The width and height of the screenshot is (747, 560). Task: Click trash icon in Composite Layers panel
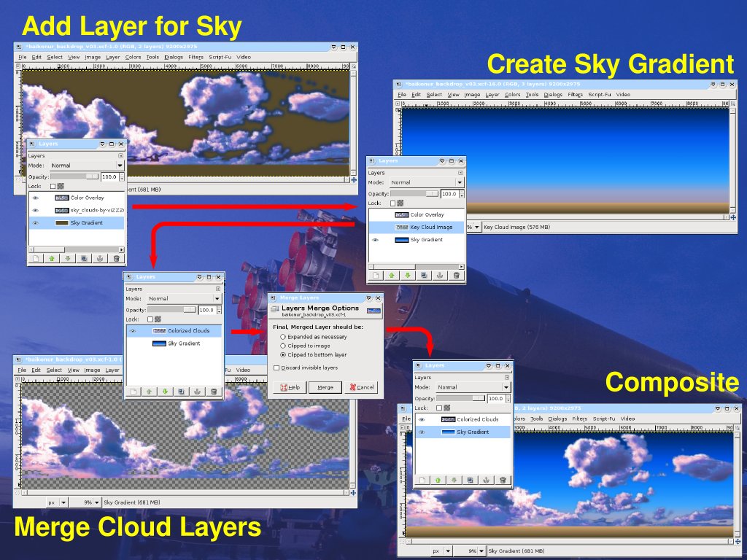(503, 480)
